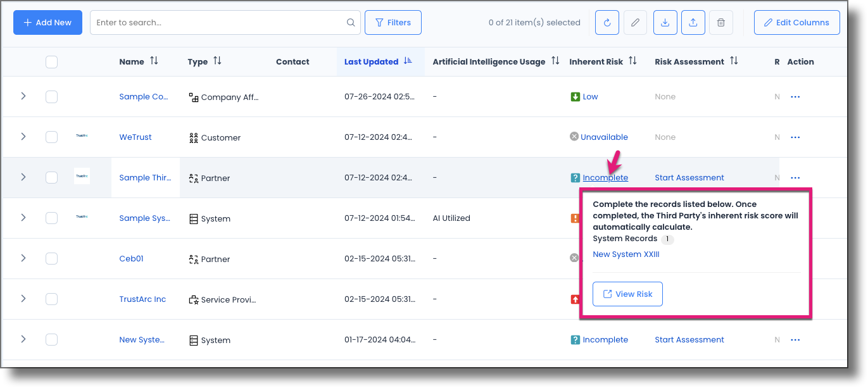Check the checkbox for the WeTrust row
Screen dimensions: 868x388
(51, 137)
